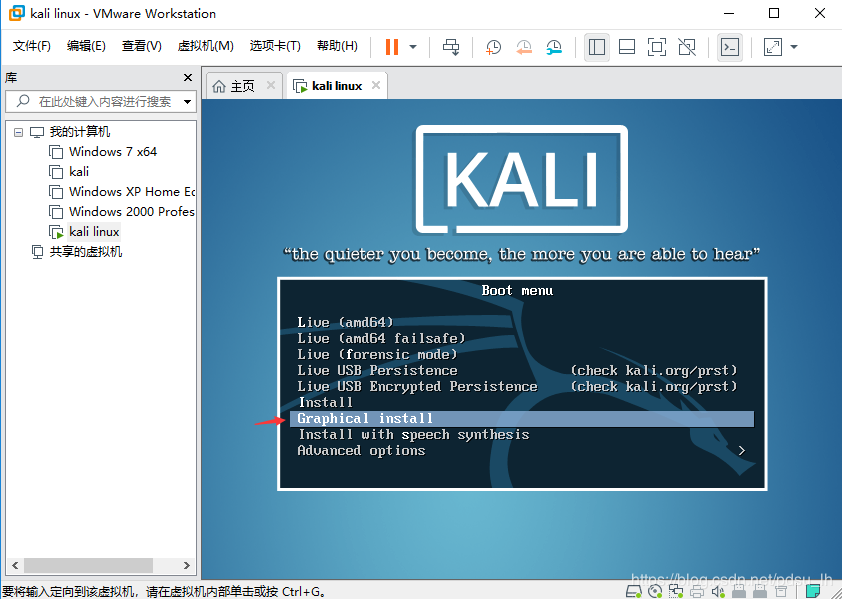Select the kali virtual machine entry
This screenshot has height=599, width=842.
(79, 172)
